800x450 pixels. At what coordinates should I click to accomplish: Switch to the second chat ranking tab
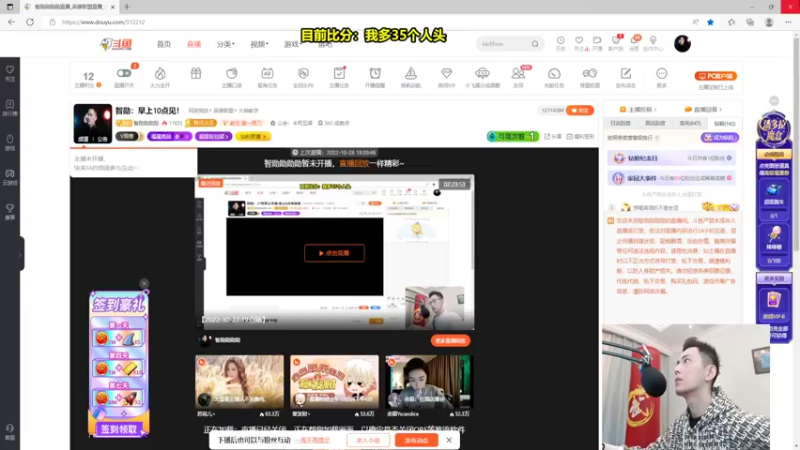click(x=655, y=123)
